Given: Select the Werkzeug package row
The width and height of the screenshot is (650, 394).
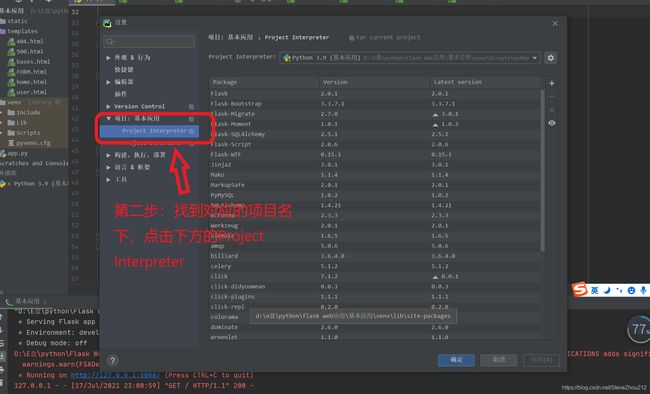Looking at the screenshot, I should (x=375, y=226).
